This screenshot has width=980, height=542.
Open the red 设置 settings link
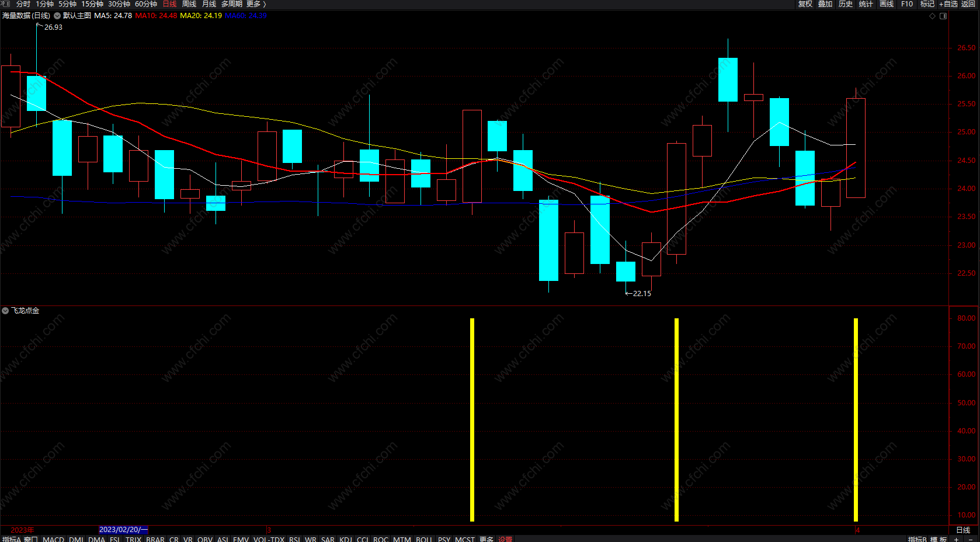click(505, 539)
